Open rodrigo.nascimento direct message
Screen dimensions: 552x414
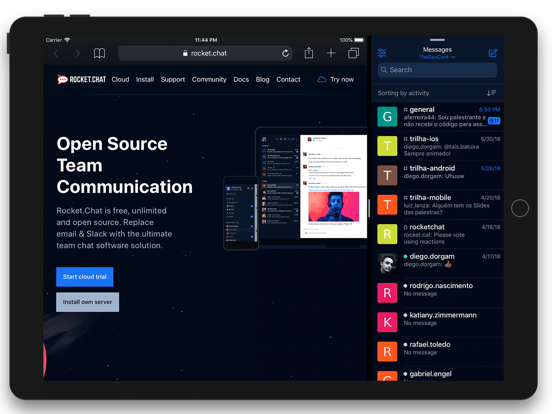coord(438,293)
